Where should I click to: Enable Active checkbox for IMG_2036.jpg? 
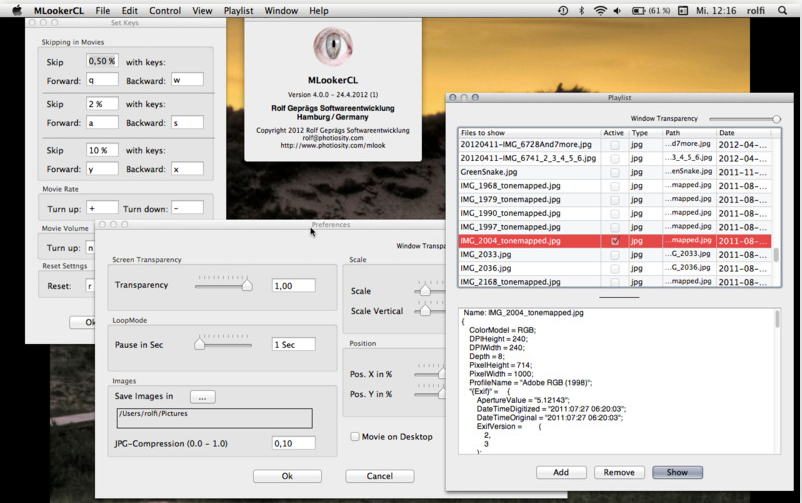tap(615, 269)
